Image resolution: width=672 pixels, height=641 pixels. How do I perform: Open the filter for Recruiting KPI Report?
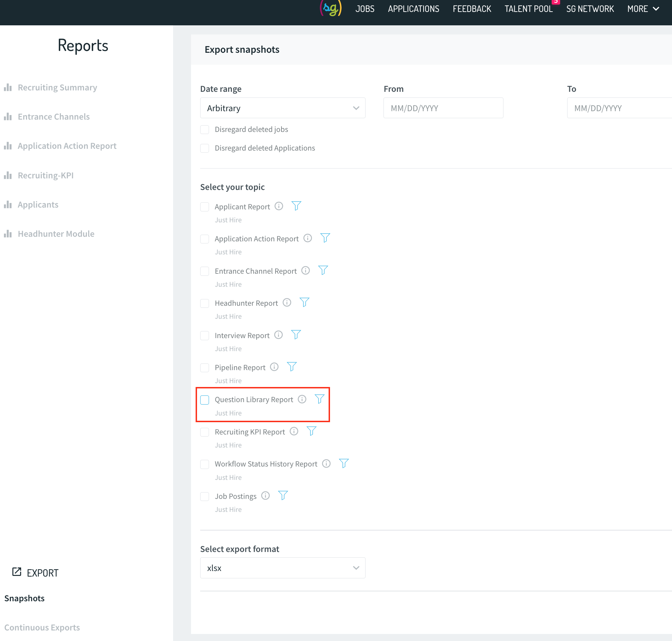tap(311, 431)
